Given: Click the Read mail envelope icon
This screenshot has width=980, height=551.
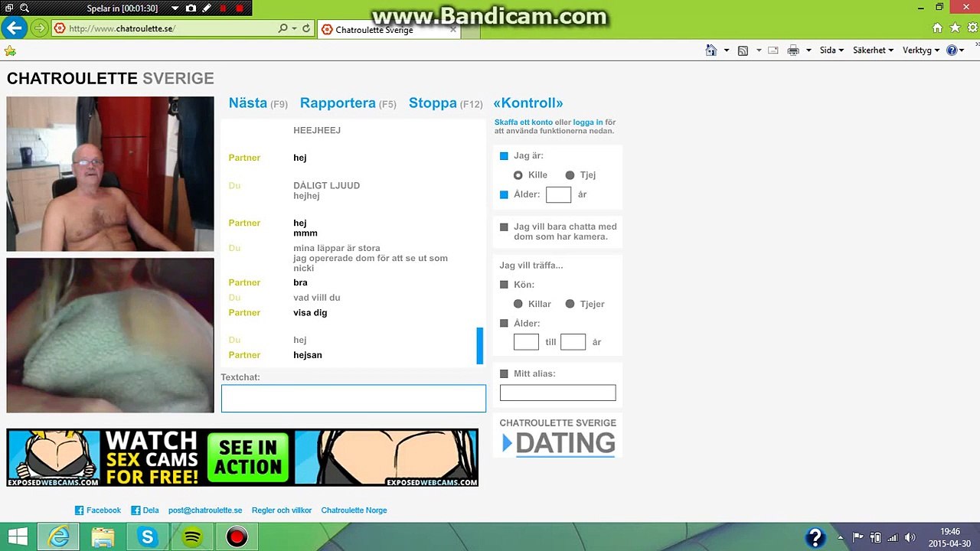Looking at the screenshot, I should [x=773, y=51].
